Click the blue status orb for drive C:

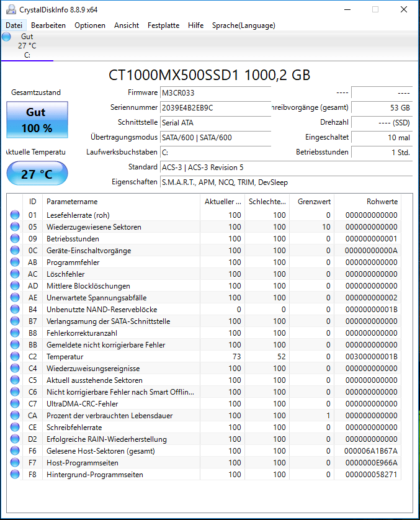6,37
